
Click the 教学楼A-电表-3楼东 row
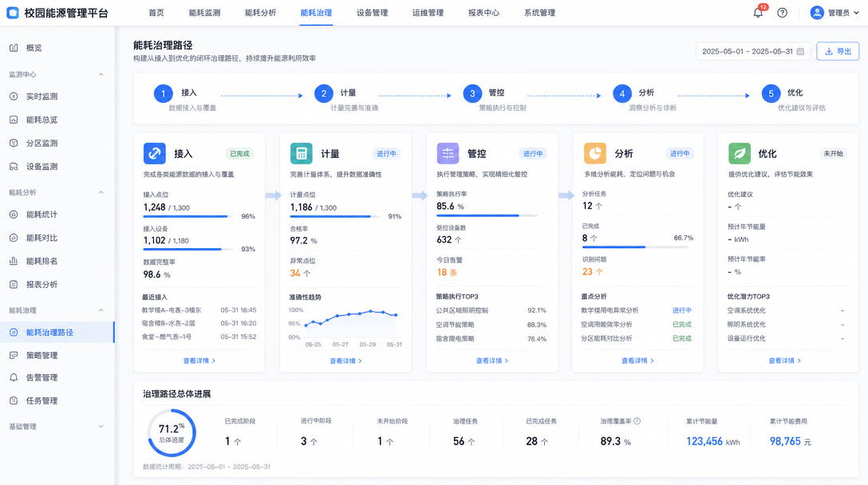pyautogui.click(x=199, y=310)
